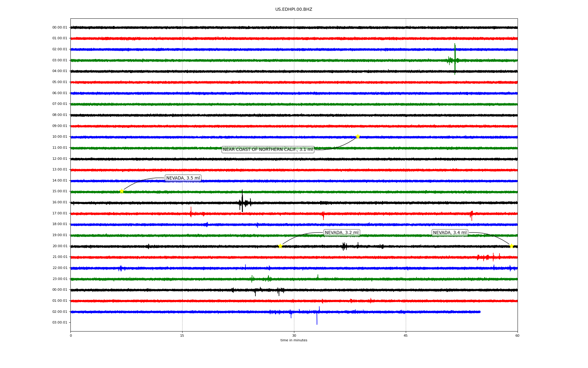588x368 pixels.
Task: Click the US.EDHPI.00.BHZ plot title
Action: (x=294, y=10)
